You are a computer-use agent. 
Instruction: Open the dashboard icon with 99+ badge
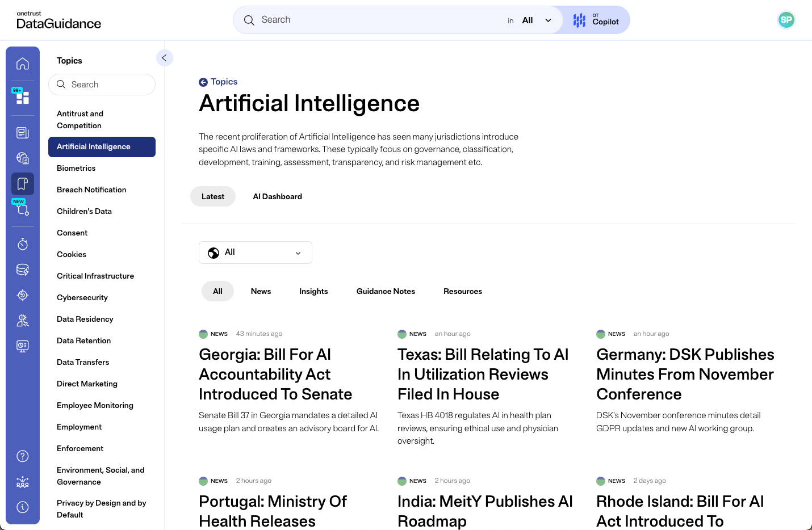pyautogui.click(x=23, y=98)
